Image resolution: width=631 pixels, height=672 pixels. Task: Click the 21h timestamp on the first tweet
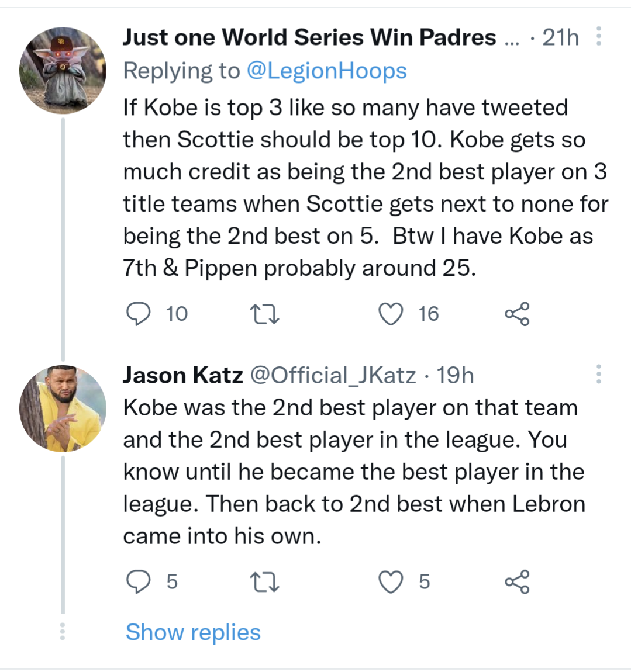[560, 36]
